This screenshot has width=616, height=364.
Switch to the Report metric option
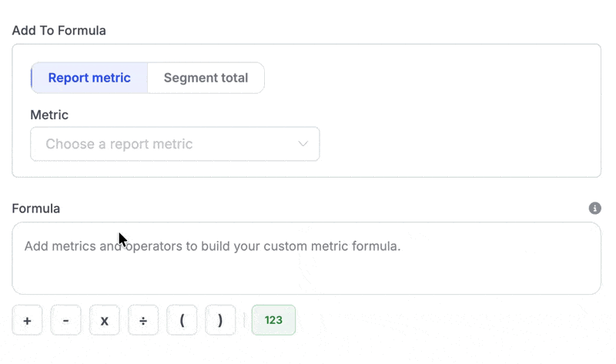pyautogui.click(x=89, y=78)
